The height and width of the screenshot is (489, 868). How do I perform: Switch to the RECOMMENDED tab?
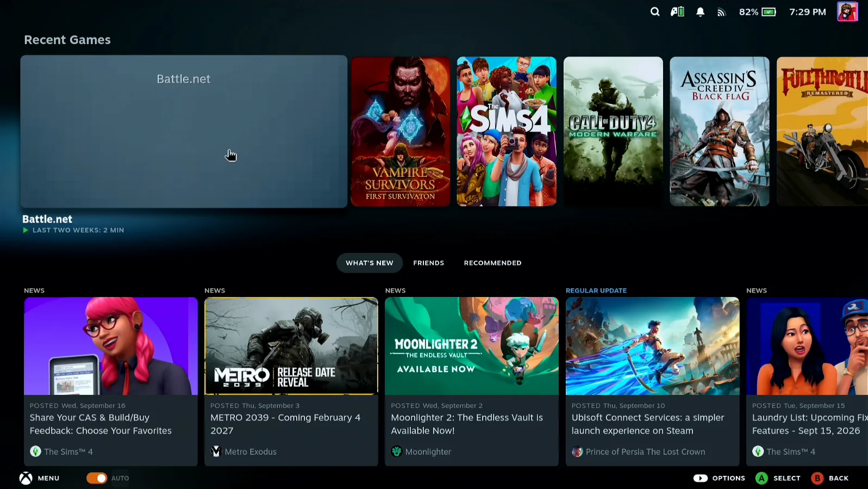(x=492, y=263)
